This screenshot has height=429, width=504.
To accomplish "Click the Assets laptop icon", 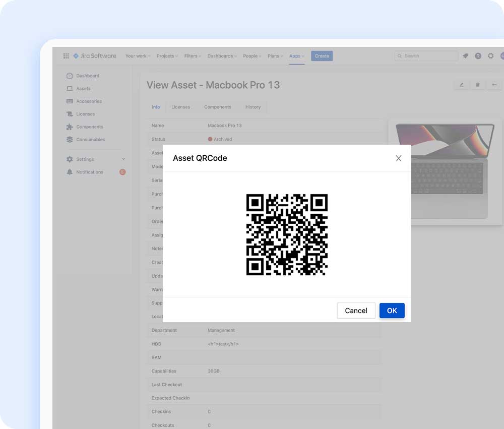I will [x=70, y=88].
